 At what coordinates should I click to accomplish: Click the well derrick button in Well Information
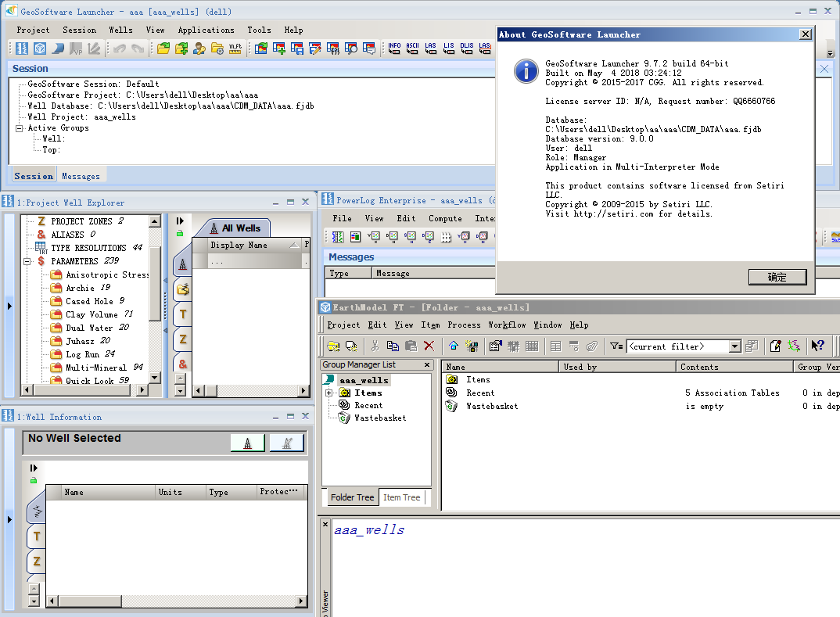click(x=247, y=443)
